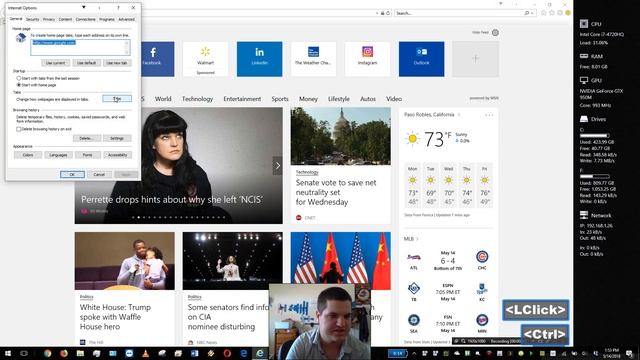
Task: Open Opera browser from the taskbar
Action: coord(227,353)
